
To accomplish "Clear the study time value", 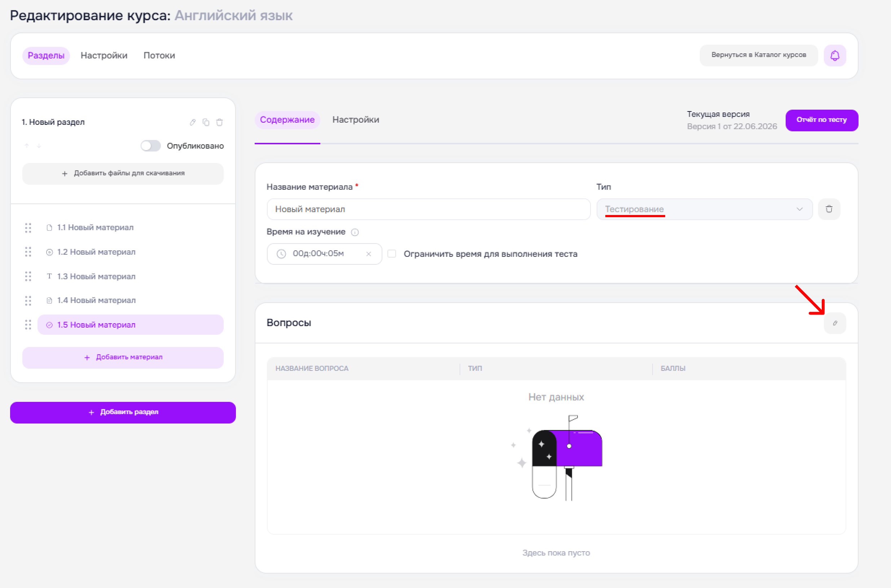I will pyautogui.click(x=369, y=254).
